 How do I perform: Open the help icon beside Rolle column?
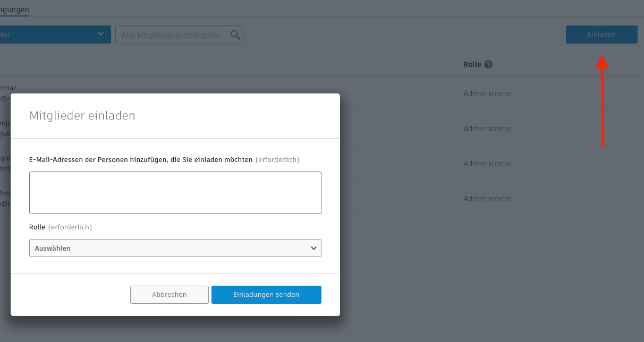488,64
